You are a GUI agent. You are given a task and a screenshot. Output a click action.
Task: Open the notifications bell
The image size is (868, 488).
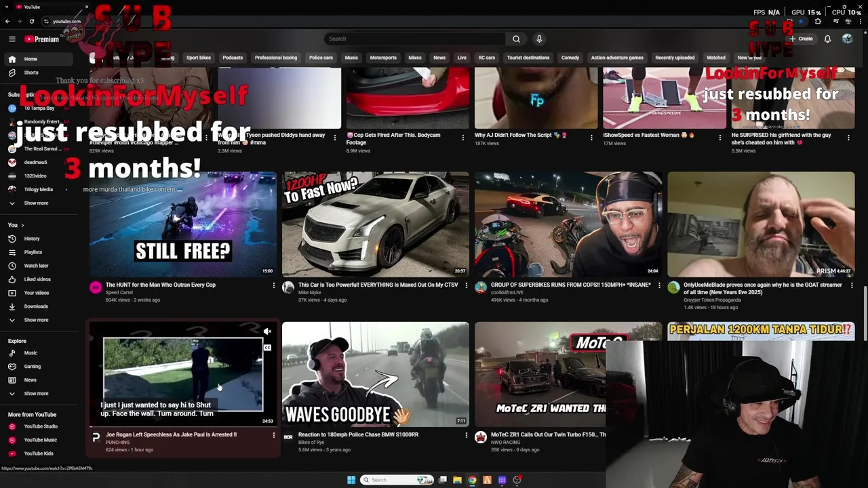(x=827, y=39)
